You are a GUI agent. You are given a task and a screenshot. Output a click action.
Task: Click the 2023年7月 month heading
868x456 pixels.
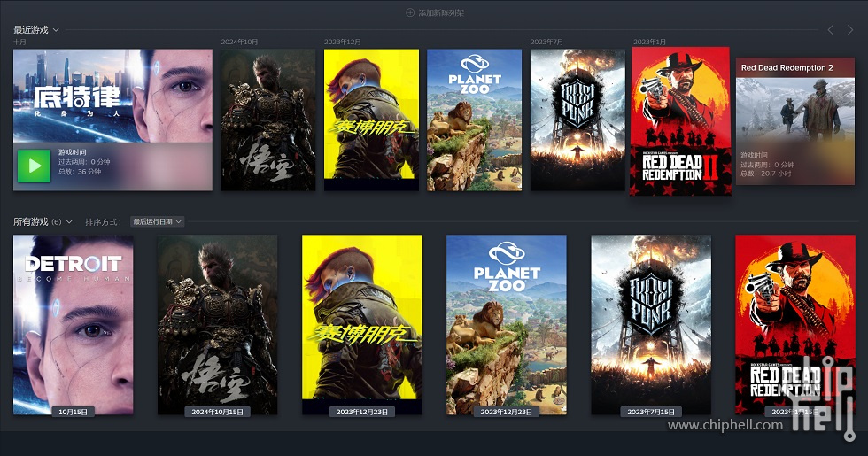coord(546,43)
